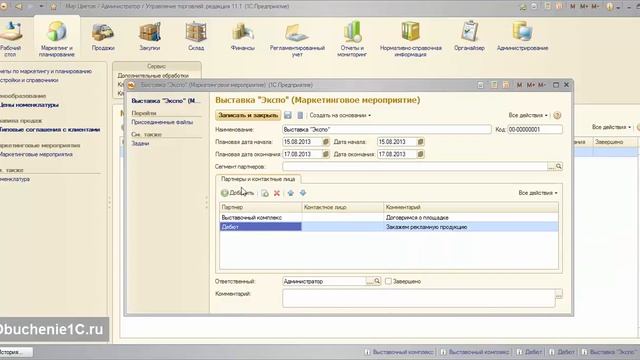The image size is (640, 360).
Task: Click the icon left of Создать на основании
Action: pos(300,116)
